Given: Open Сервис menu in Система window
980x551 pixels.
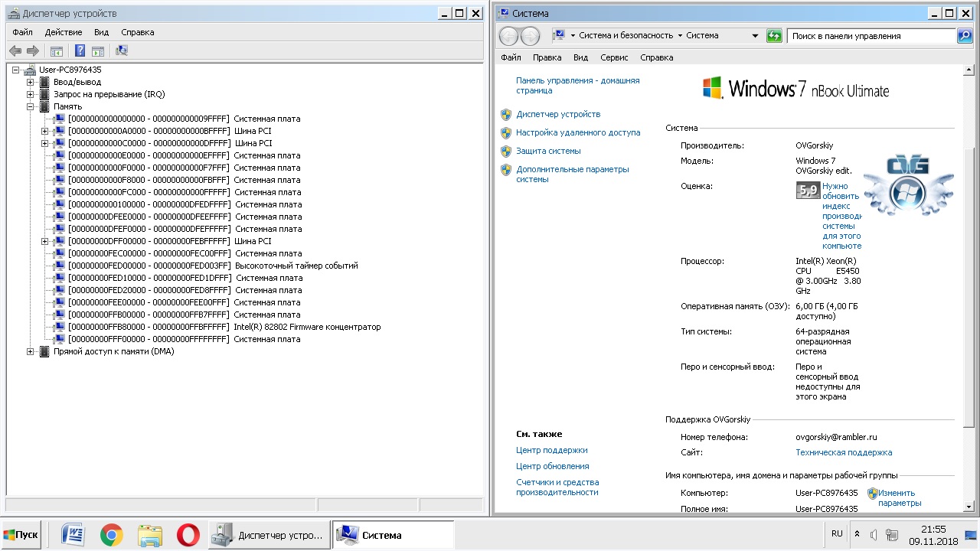Looking at the screenshot, I should tap(614, 57).
